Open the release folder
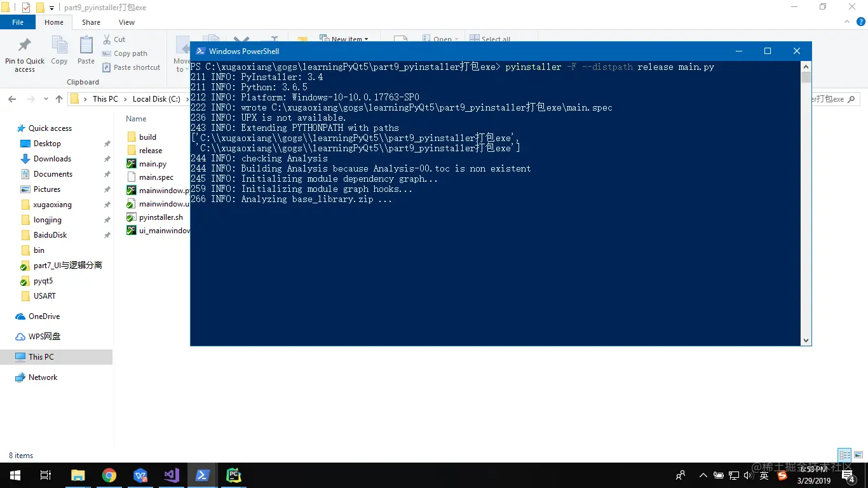 (x=151, y=150)
